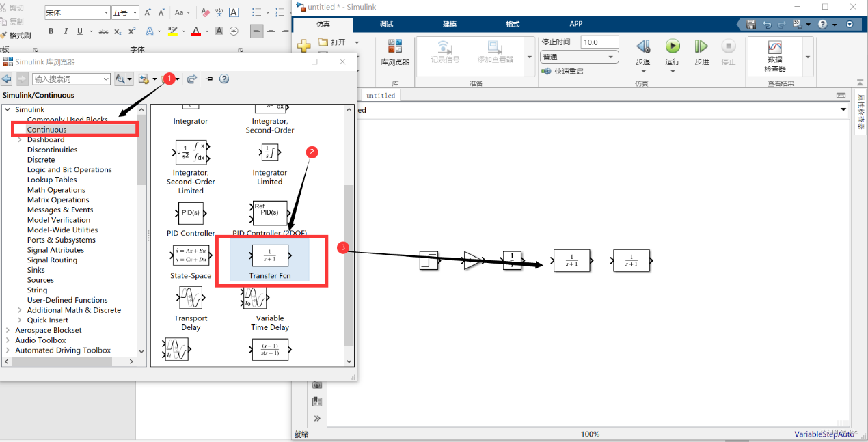This screenshot has height=442, width=868.
Task: Click library browser pin icon
Action: pyautogui.click(x=209, y=79)
